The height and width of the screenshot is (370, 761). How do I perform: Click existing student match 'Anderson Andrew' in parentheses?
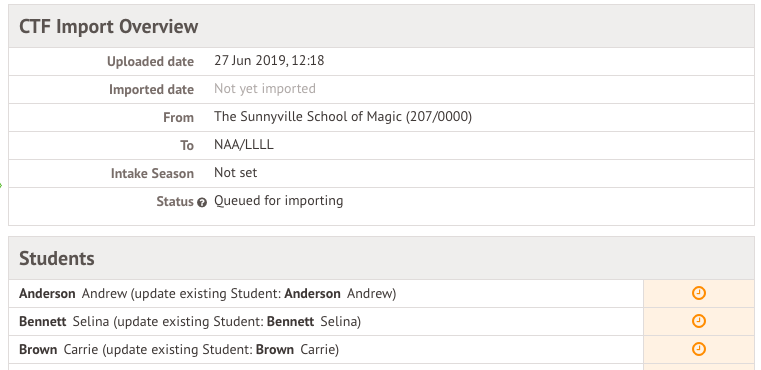click(x=338, y=294)
